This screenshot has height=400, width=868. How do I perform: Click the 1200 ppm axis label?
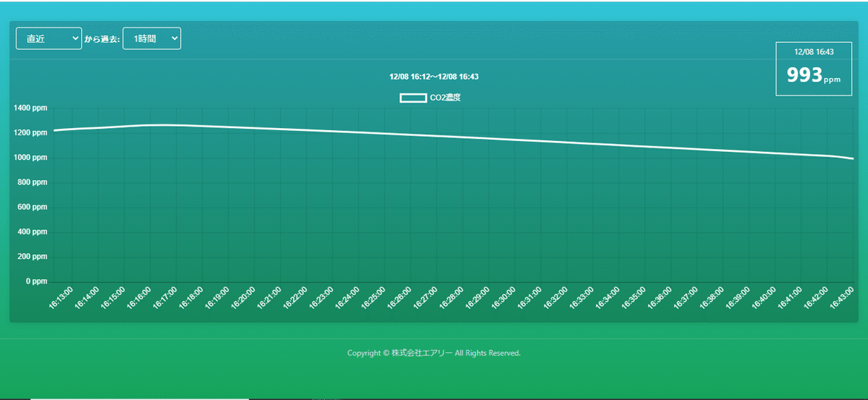31,133
